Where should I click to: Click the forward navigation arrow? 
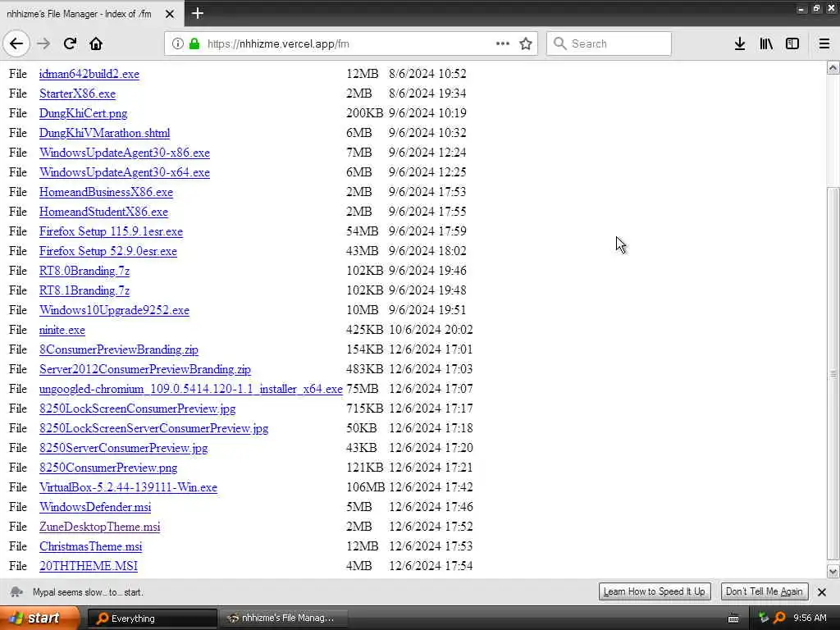point(43,43)
